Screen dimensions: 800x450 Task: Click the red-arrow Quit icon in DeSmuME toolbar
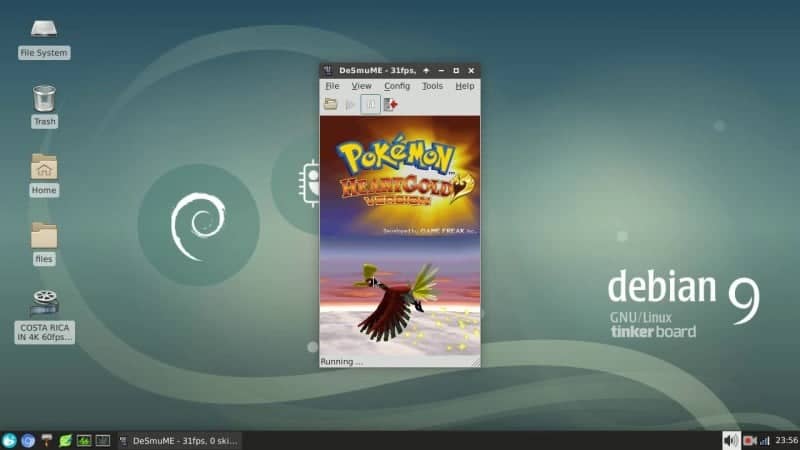point(391,105)
